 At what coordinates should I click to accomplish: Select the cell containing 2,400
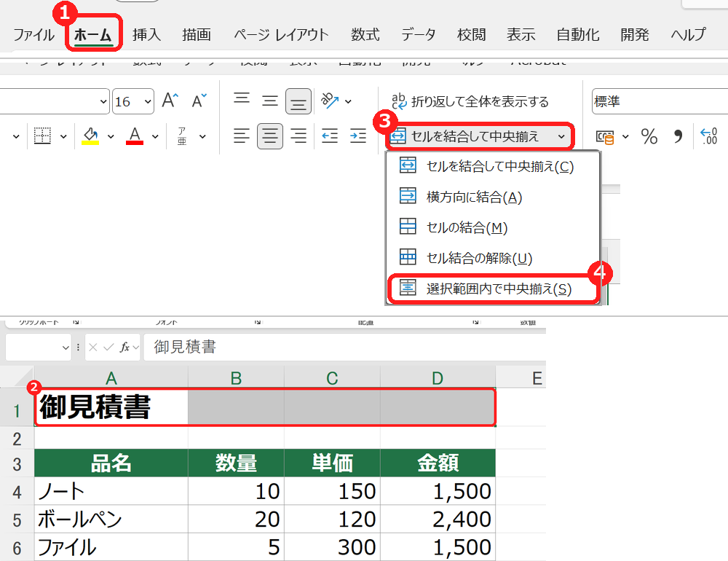(438, 519)
